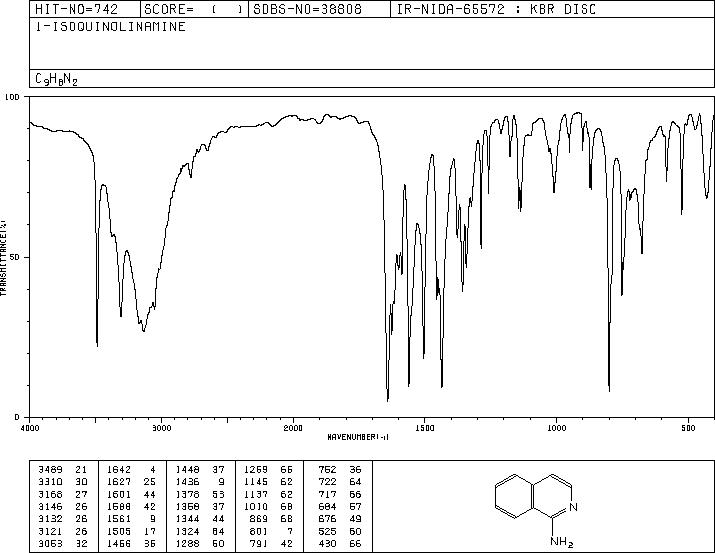This screenshot has width=715, height=553.
Task: Click the 100 label on the transmittance axis
Action: [13, 97]
